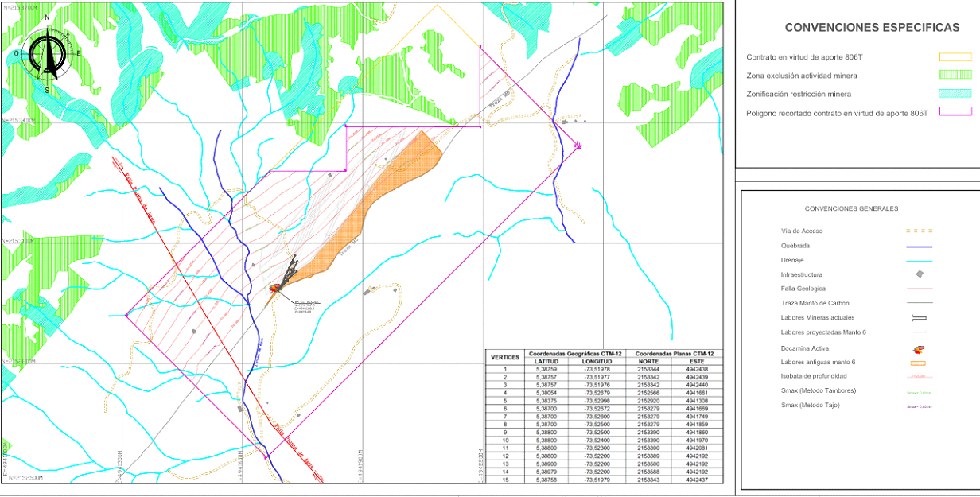Click the Labores Mineras actuales legend symbol
The height and width of the screenshot is (497, 980).
tap(919, 318)
